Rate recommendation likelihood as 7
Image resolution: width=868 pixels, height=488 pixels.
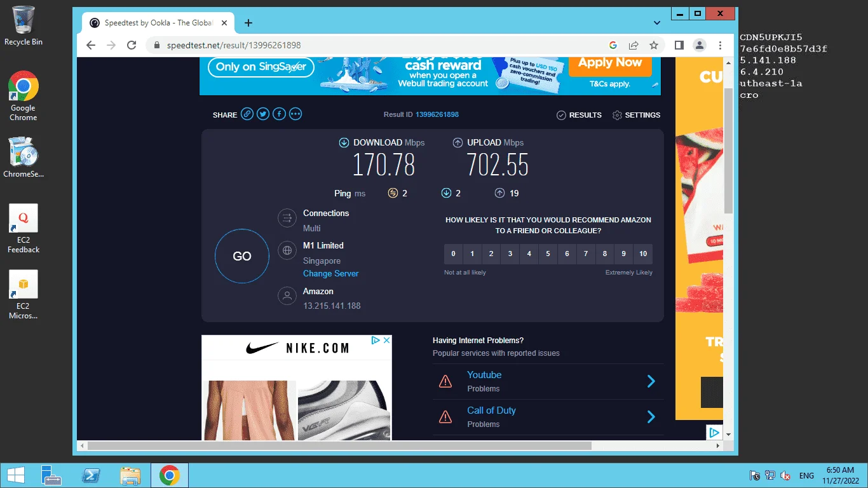[x=586, y=254]
